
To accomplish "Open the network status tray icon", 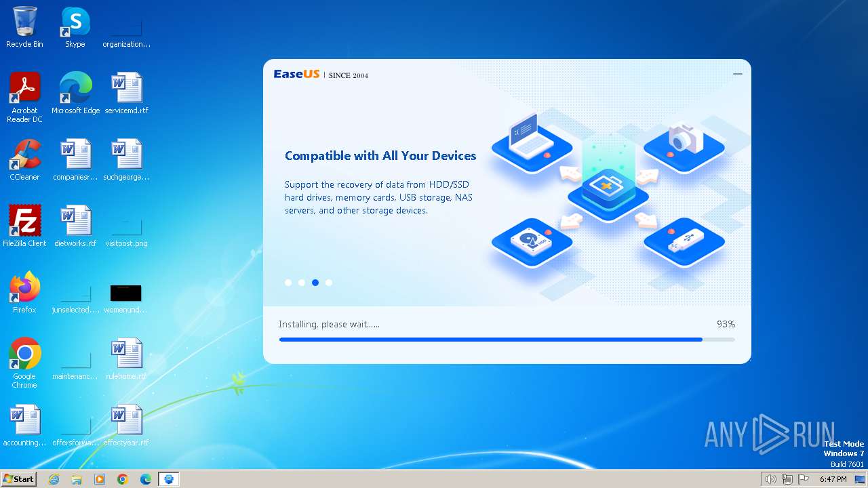I will click(x=787, y=479).
